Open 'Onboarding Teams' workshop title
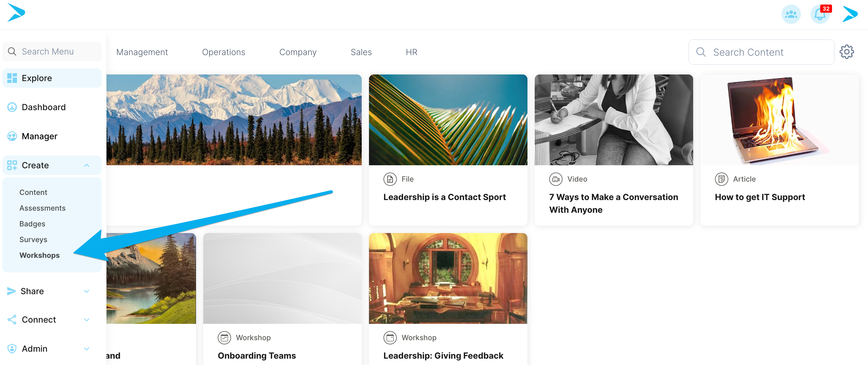 click(257, 356)
